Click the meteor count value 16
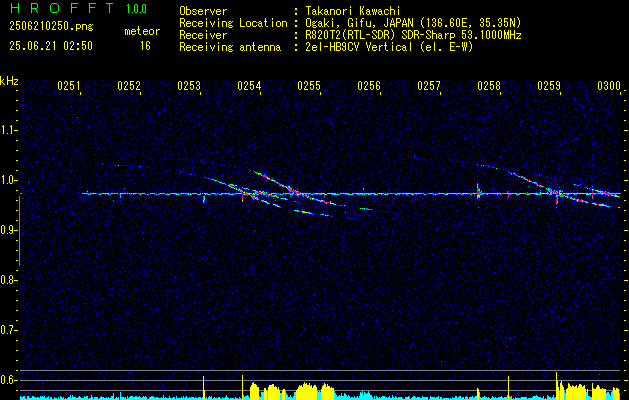Image resolution: width=629 pixels, height=400 pixels. [145, 46]
